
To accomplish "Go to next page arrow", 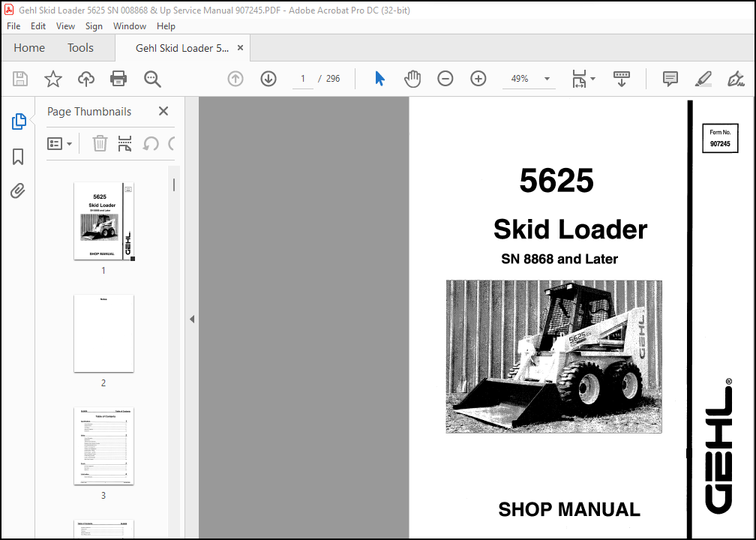I will [268, 79].
